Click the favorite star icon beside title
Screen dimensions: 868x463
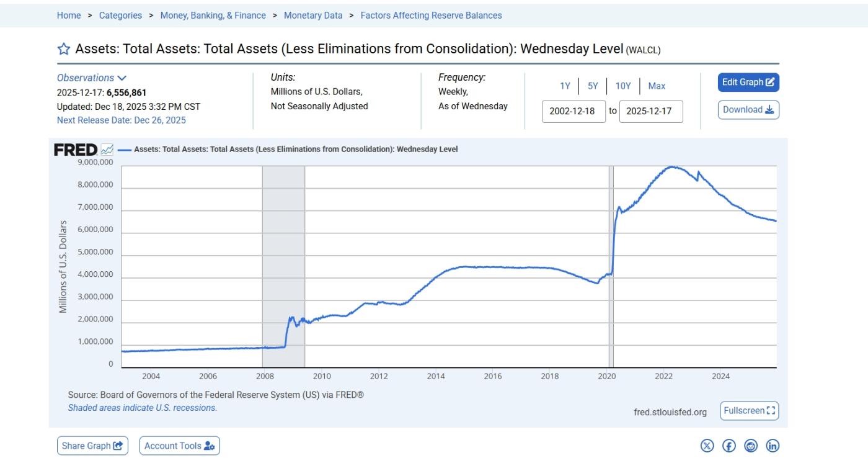(x=63, y=49)
